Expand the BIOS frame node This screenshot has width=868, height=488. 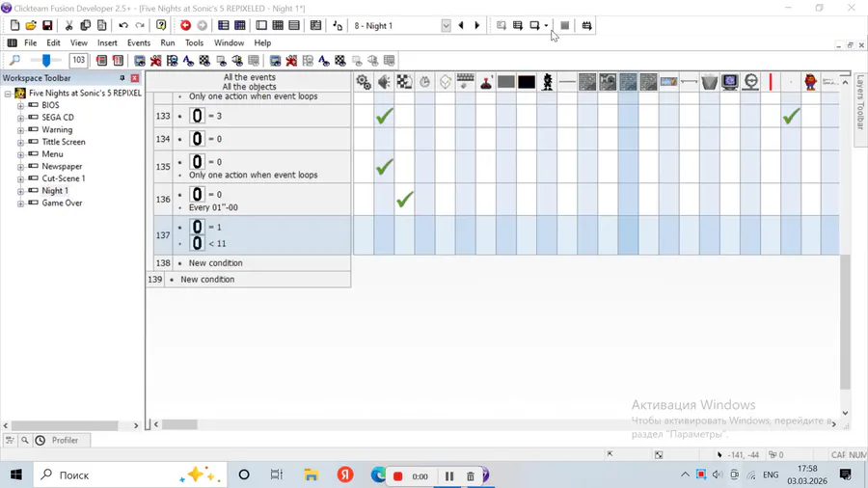click(x=20, y=106)
